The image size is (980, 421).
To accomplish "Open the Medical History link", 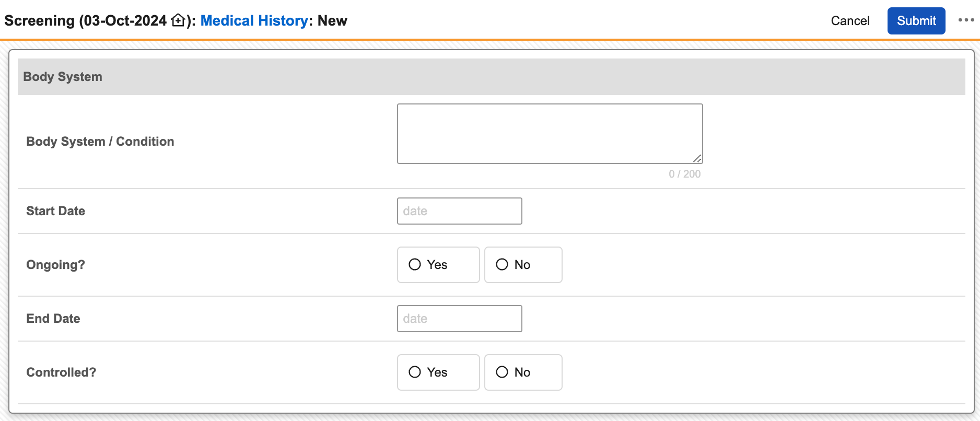I will click(254, 21).
